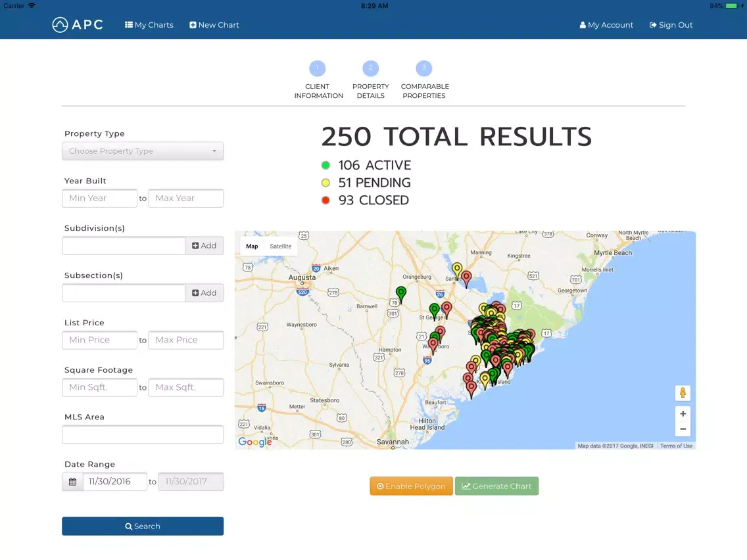Click the green pin near St George
747x560 pixels.
pos(434,310)
